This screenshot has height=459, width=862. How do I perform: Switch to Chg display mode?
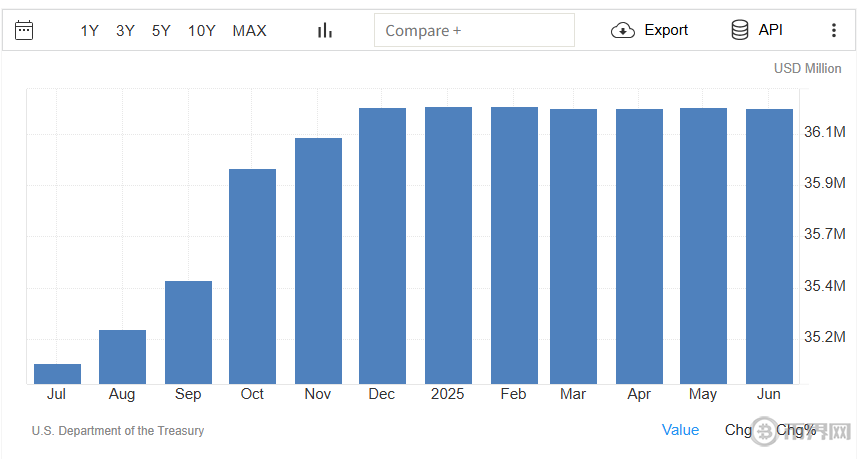click(x=738, y=430)
